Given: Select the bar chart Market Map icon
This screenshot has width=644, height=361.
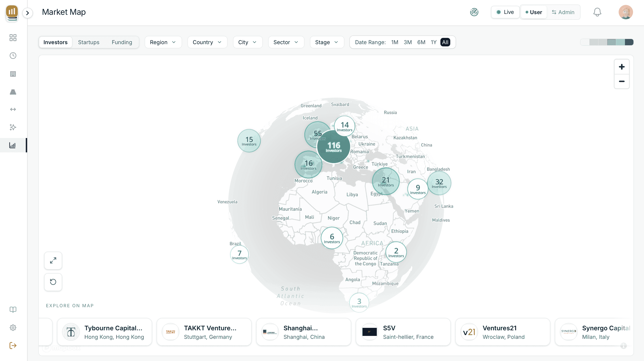Looking at the screenshot, I should tap(13, 145).
